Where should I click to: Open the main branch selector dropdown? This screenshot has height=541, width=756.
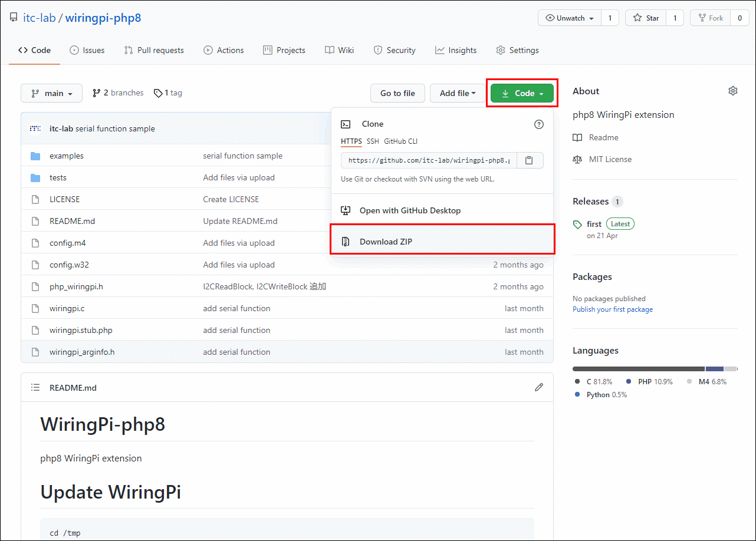[x=52, y=93]
